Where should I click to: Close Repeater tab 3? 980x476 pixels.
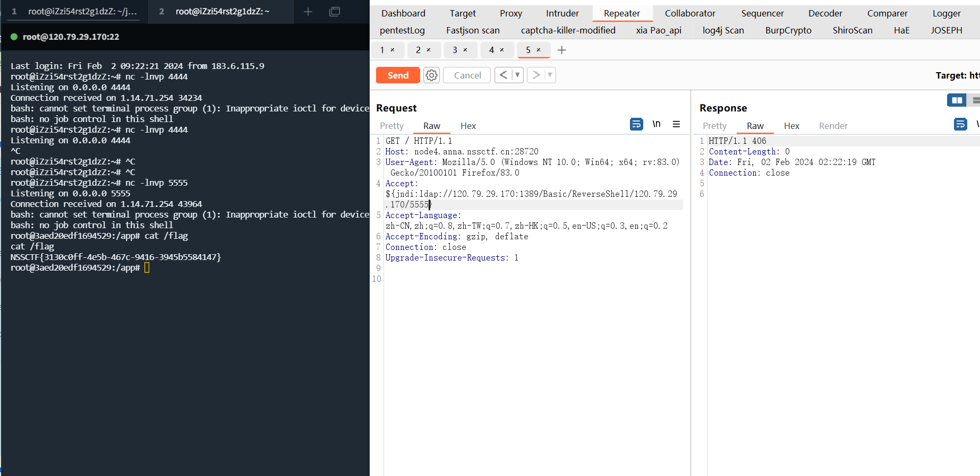(465, 50)
